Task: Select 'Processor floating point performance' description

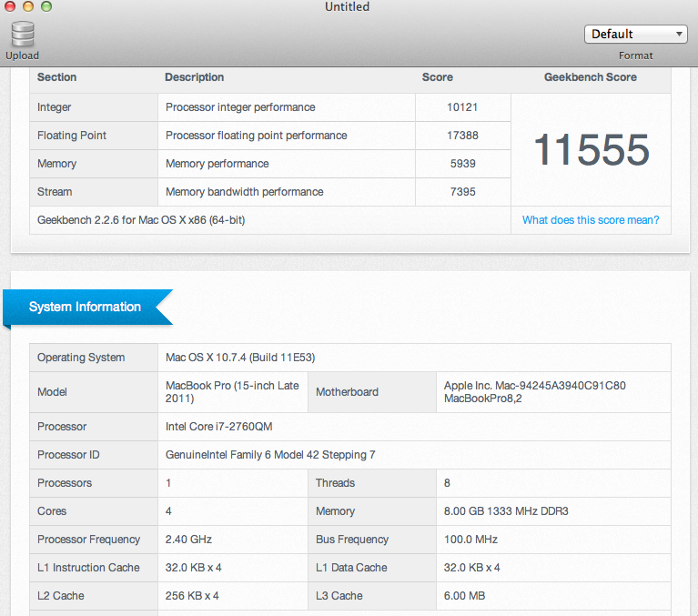Action: (x=257, y=136)
